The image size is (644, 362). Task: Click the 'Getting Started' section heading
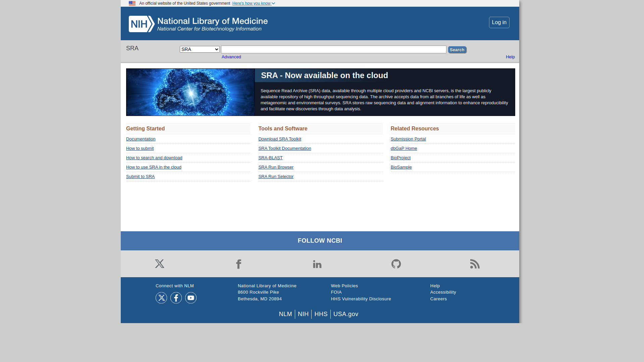(146, 129)
